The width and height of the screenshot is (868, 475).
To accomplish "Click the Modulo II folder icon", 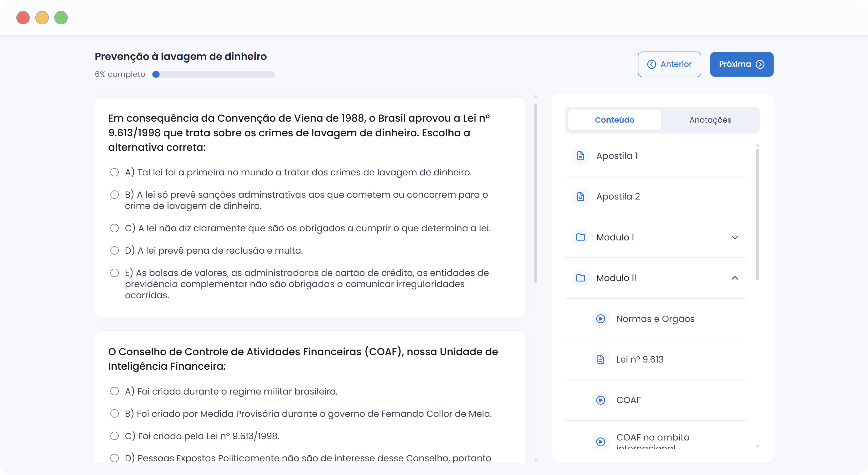I will pos(580,278).
